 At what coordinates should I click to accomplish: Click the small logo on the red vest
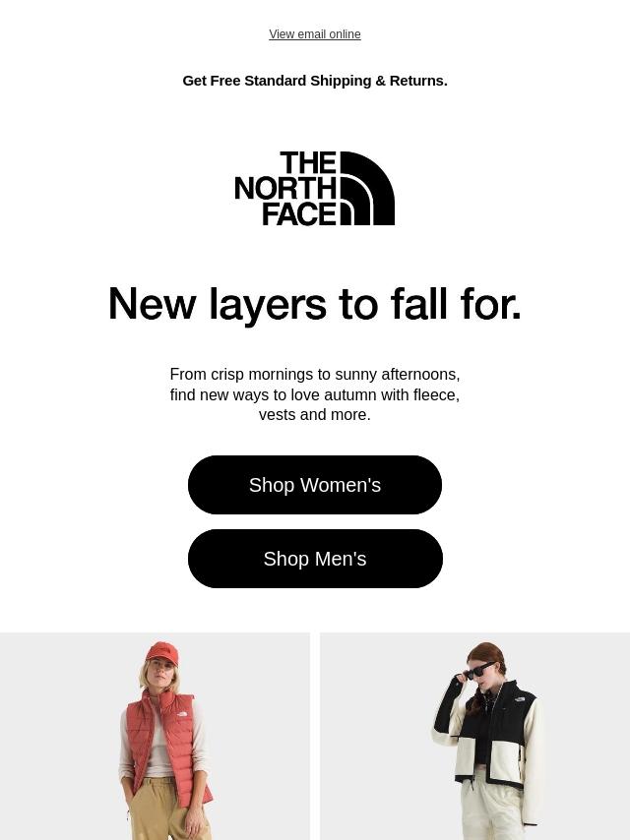(x=182, y=714)
